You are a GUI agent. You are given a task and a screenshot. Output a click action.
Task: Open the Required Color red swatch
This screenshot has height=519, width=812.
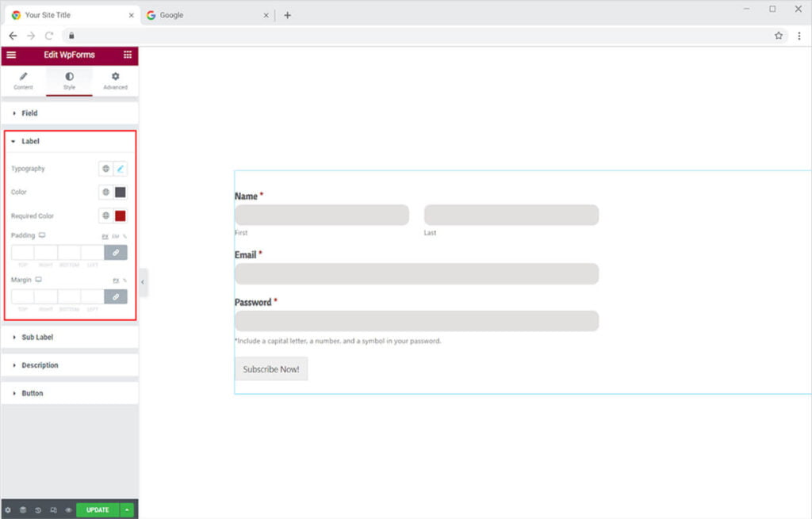click(x=121, y=216)
